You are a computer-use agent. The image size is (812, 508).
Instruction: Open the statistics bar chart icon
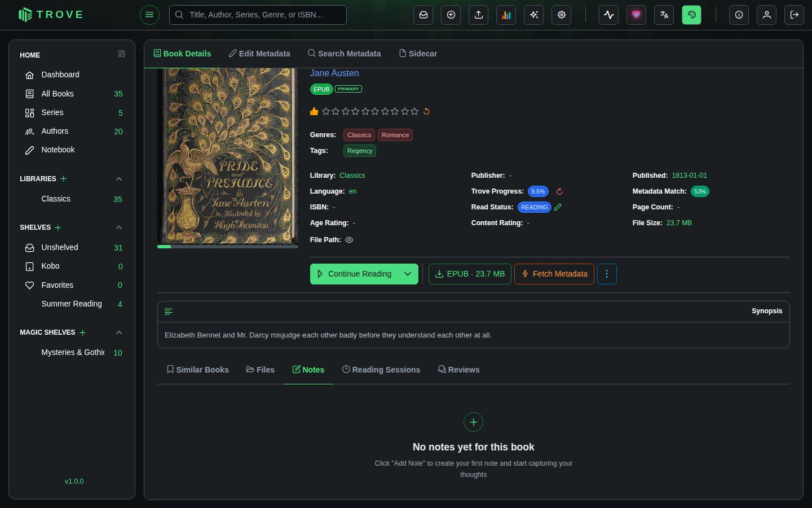point(506,15)
